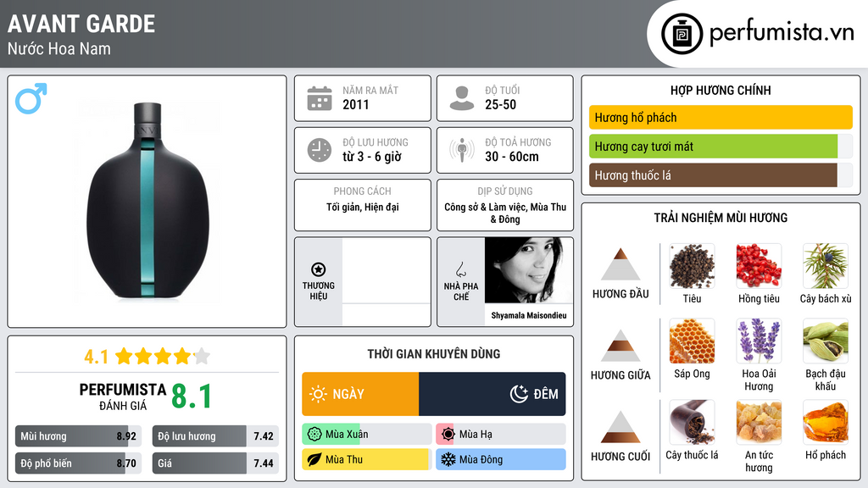Click the blue male gender symbol icon
Screen dimensions: 868x488
pos(31,98)
